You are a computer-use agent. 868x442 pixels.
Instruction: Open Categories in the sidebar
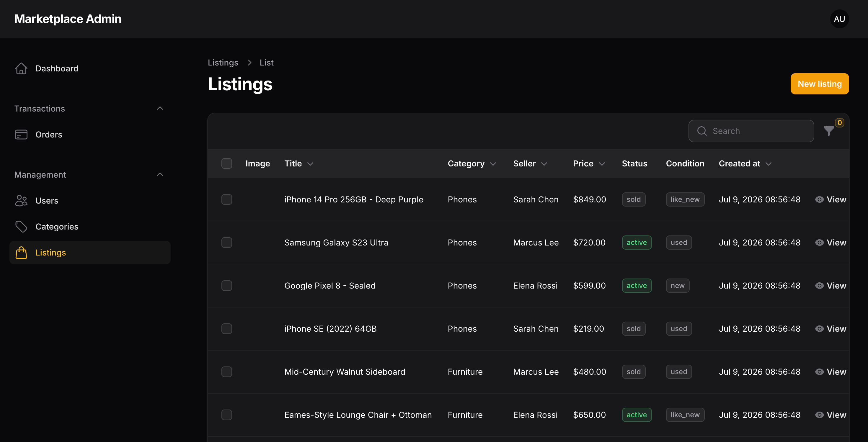pyautogui.click(x=90, y=227)
